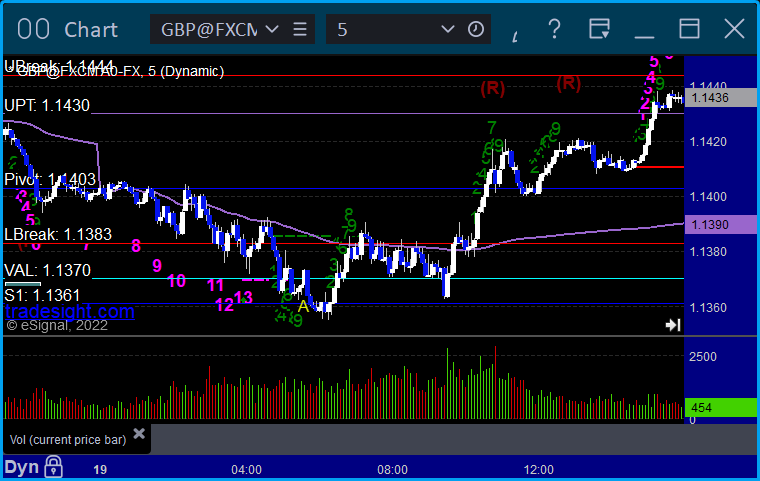Open the symbol dropdown chevron beside GBP@FXCM
The width and height of the screenshot is (760, 481).
pos(272,29)
